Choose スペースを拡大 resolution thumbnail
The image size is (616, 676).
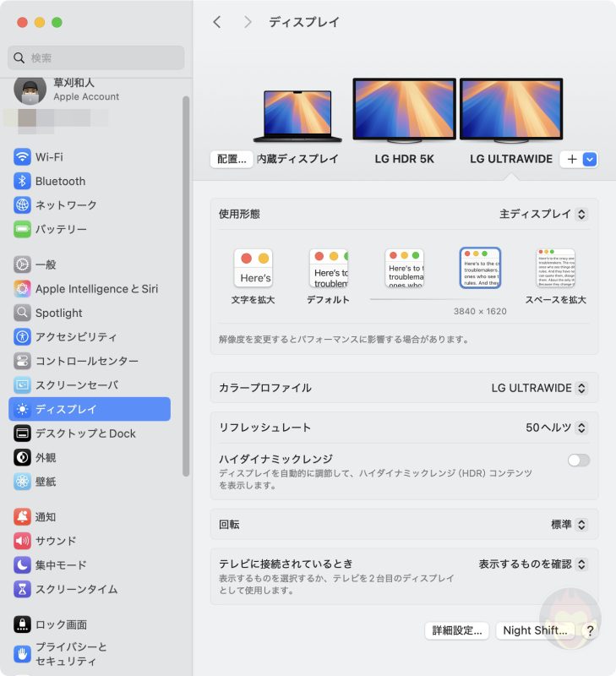(x=556, y=268)
